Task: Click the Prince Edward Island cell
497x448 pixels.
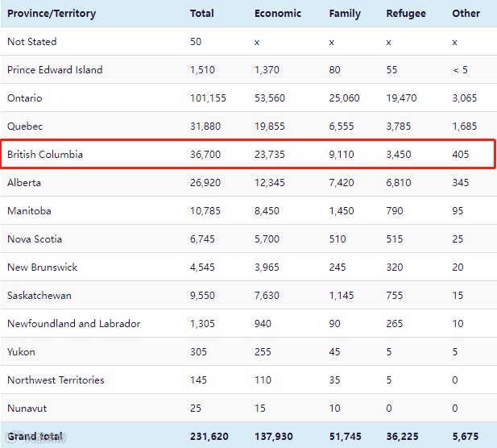Action: point(55,69)
